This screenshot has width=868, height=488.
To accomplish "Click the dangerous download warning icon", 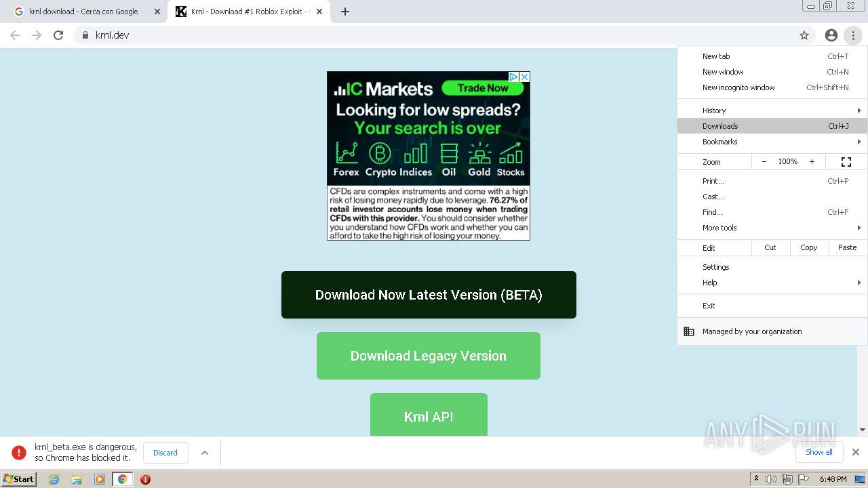I will coord(19,453).
